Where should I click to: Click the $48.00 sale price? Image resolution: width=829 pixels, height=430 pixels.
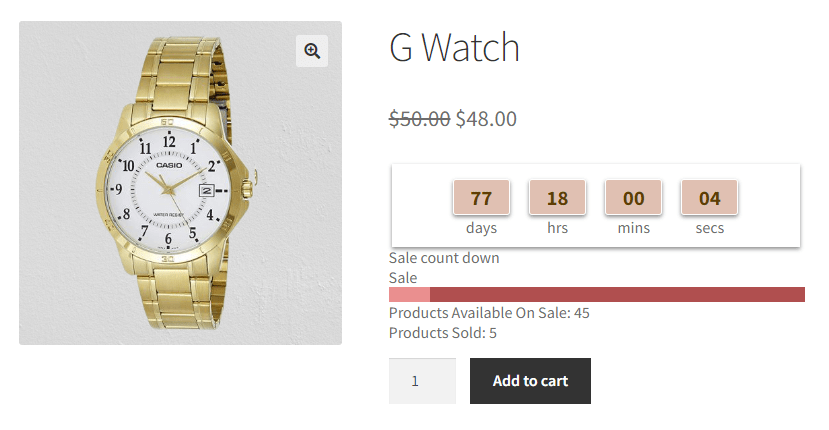486,119
